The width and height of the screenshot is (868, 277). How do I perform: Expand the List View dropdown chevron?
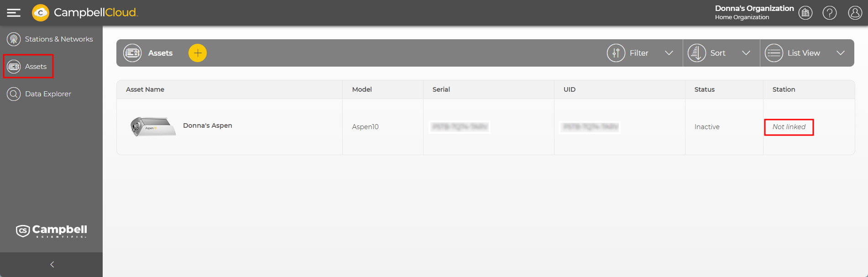coord(841,53)
